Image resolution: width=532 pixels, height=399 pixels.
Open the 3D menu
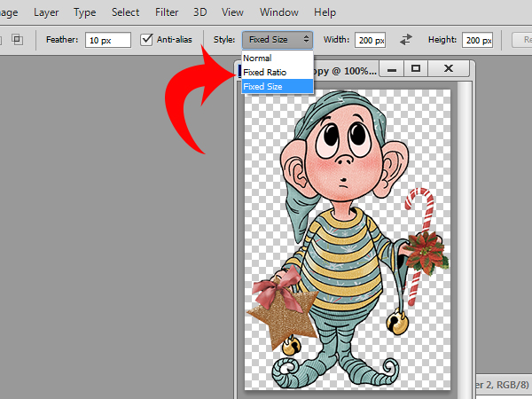point(199,12)
